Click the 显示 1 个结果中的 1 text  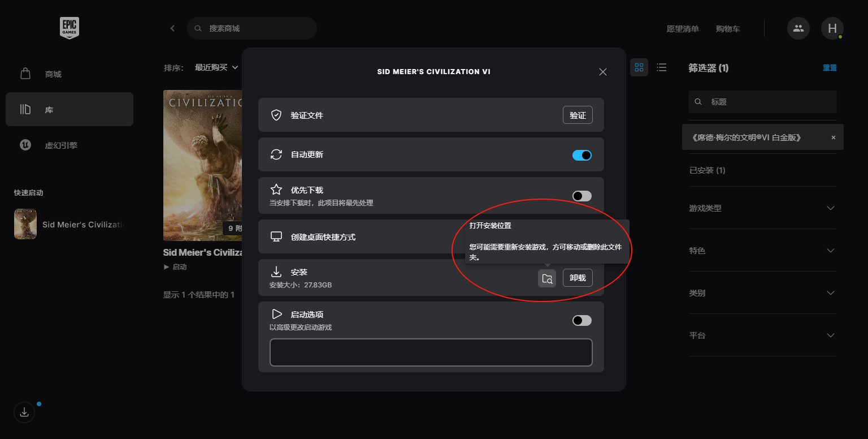point(199,295)
